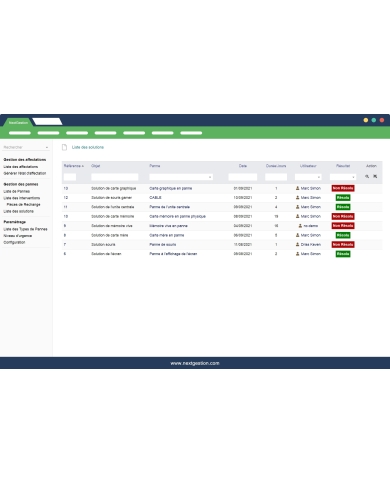Viewport: 390px width, 484px height.
Task: Click the document icon beside Liste des solutions
Action: (x=64, y=147)
